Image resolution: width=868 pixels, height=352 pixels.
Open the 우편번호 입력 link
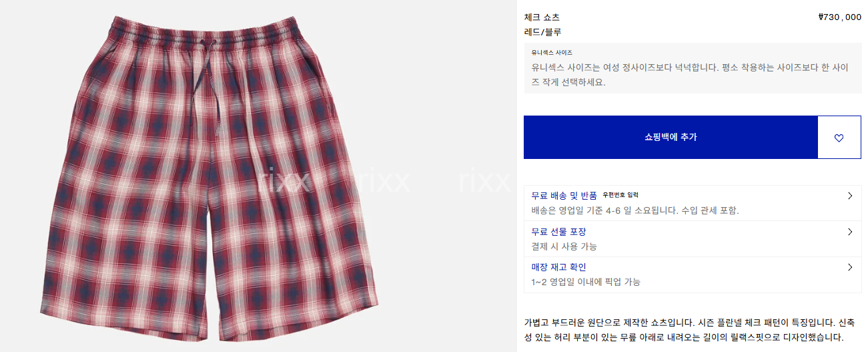[620, 196]
